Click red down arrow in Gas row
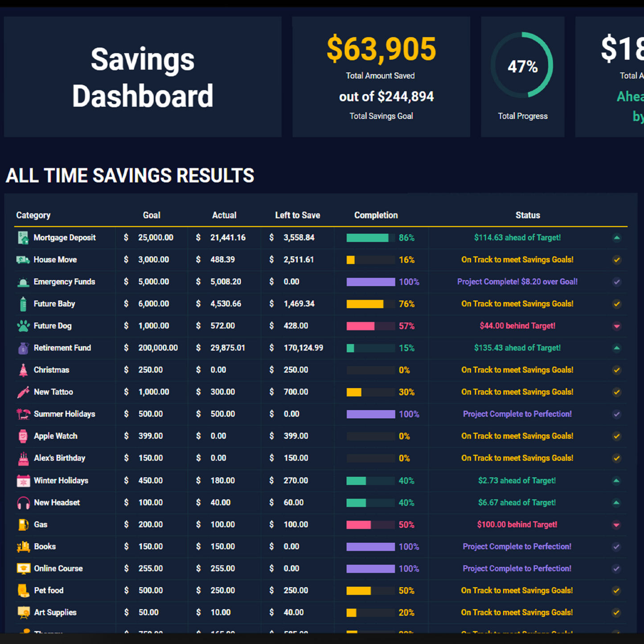Image resolution: width=644 pixels, height=644 pixels. point(616,525)
